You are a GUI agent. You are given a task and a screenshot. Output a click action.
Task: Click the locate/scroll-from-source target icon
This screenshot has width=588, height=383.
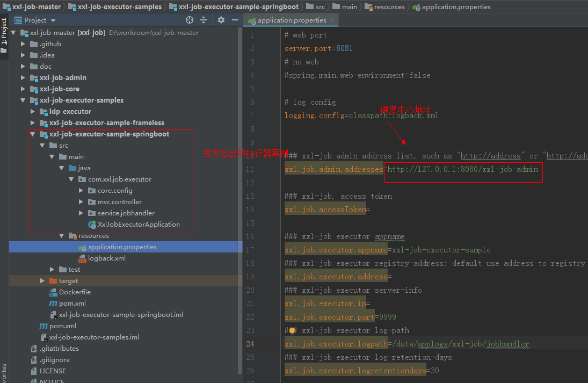[x=190, y=20]
